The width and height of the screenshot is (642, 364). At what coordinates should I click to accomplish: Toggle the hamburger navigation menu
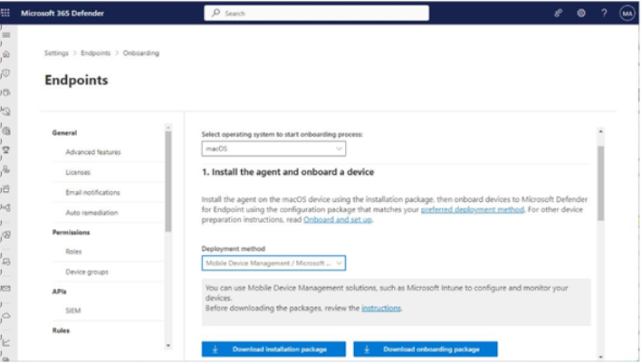click(x=6, y=35)
